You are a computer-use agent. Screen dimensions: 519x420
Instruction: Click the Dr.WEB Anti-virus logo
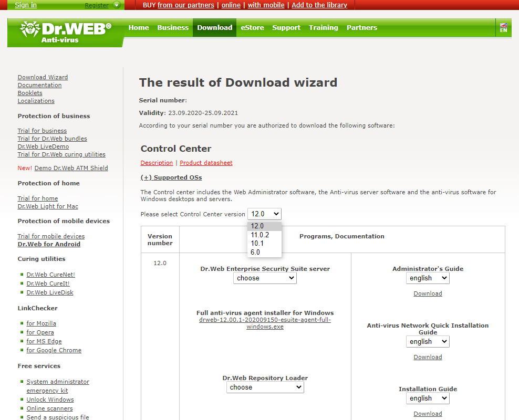point(66,33)
